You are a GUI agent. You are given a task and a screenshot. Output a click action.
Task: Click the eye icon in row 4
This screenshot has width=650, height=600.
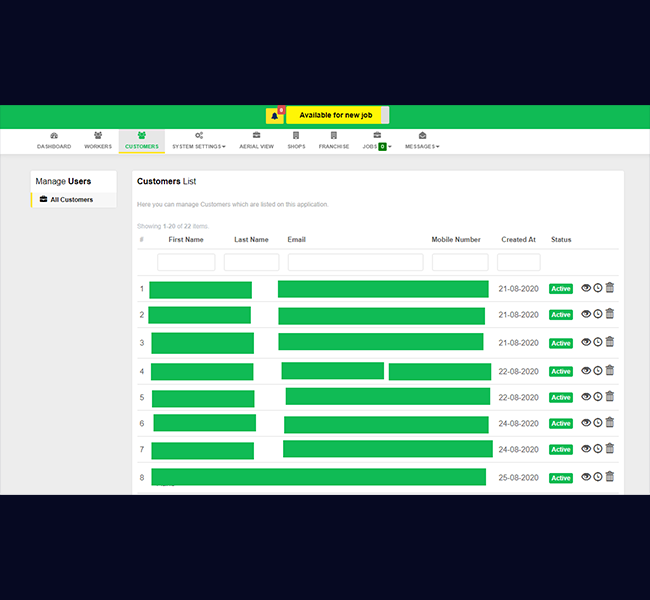click(586, 371)
